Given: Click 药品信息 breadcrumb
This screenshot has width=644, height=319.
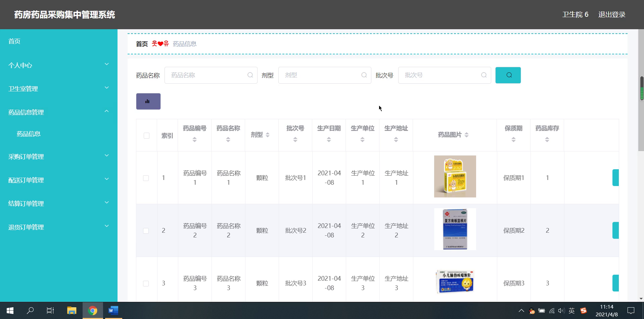Looking at the screenshot, I should (185, 44).
